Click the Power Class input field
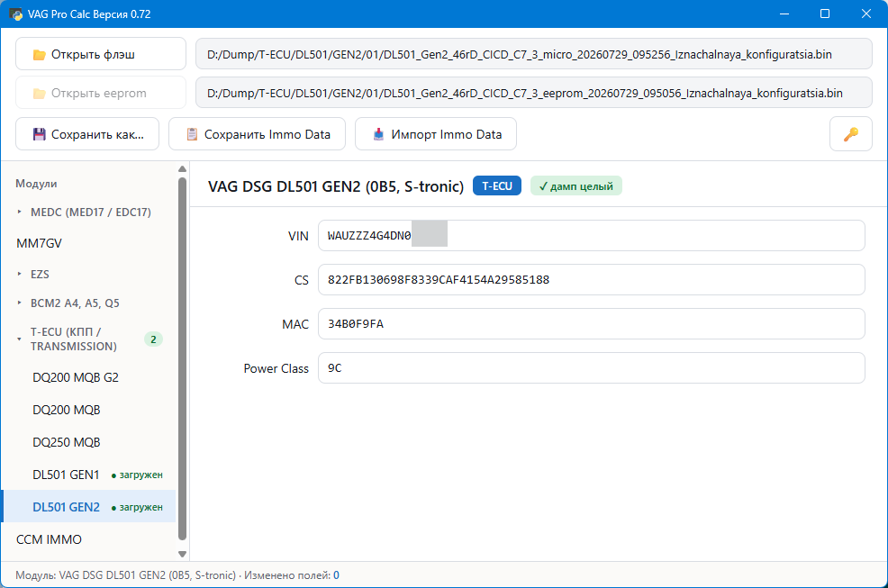 591,368
